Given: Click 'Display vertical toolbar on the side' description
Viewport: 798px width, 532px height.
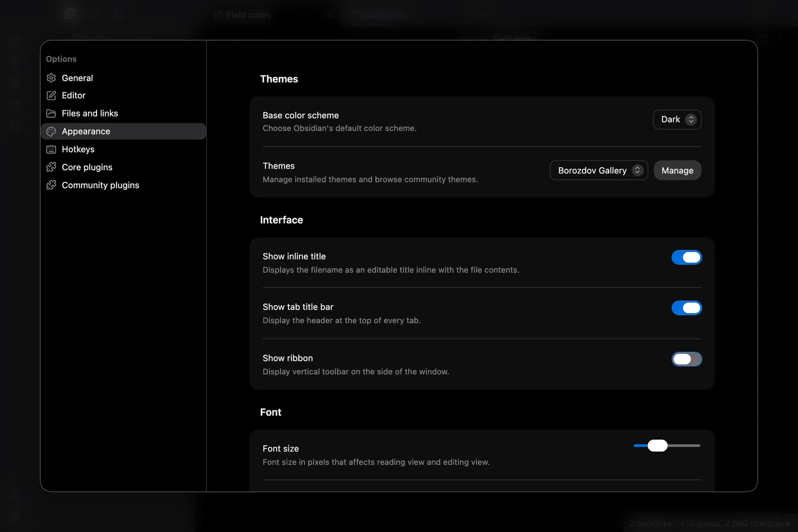Looking at the screenshot, I should coord(356,371).
